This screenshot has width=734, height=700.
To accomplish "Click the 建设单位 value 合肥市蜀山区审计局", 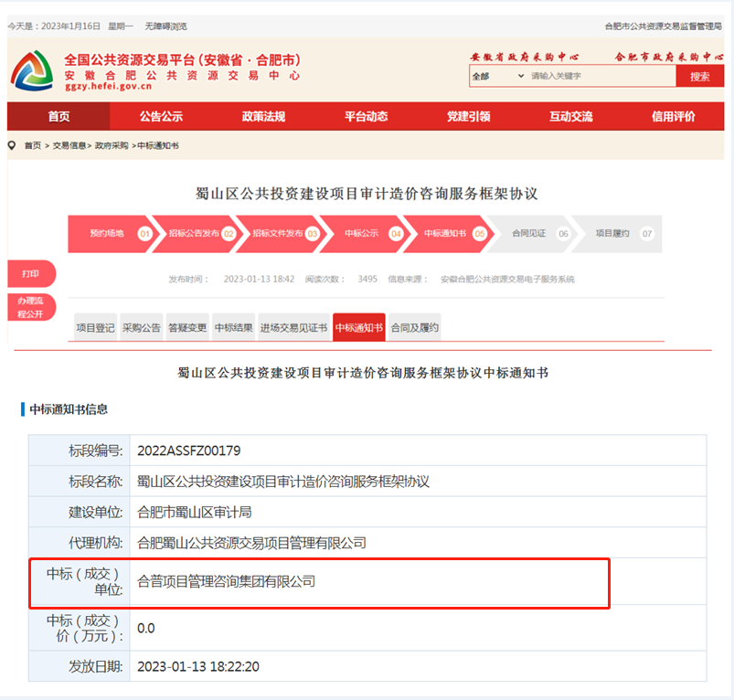I will (195, 513).
